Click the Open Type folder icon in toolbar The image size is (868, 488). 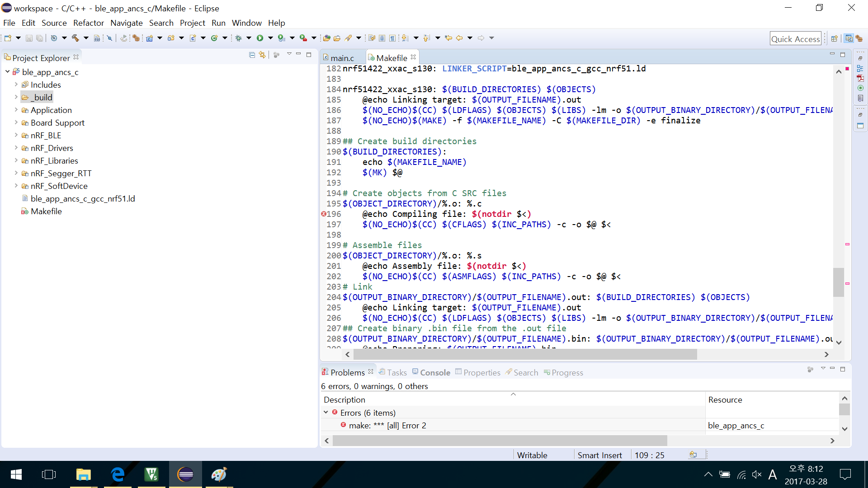(326, 38)
